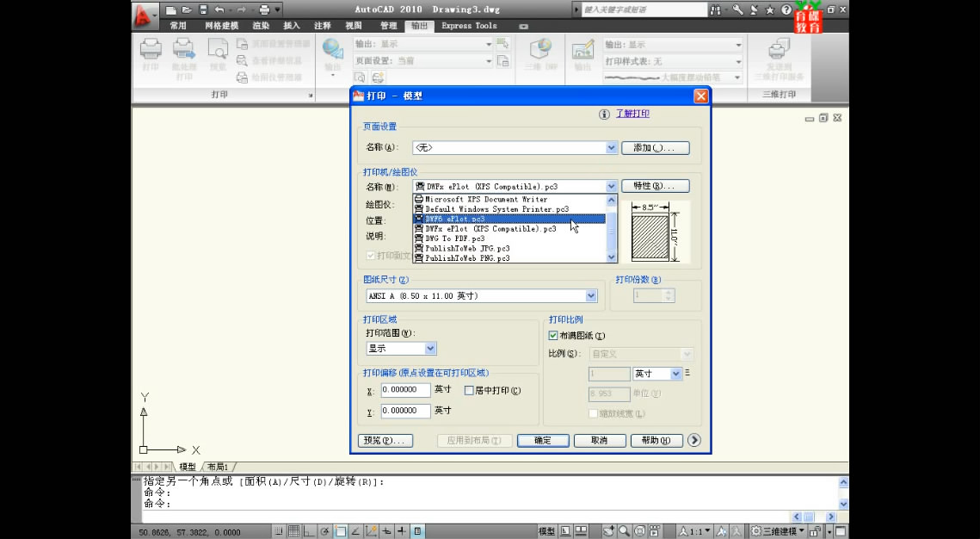
Task: Check the 居中打印 center plot checkbox
Action: click(470, 391)
